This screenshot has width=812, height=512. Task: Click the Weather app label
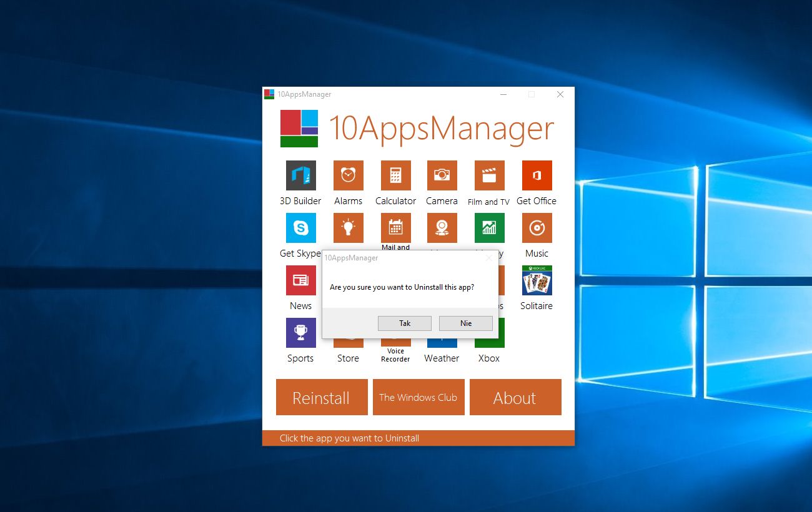[442, 358]
